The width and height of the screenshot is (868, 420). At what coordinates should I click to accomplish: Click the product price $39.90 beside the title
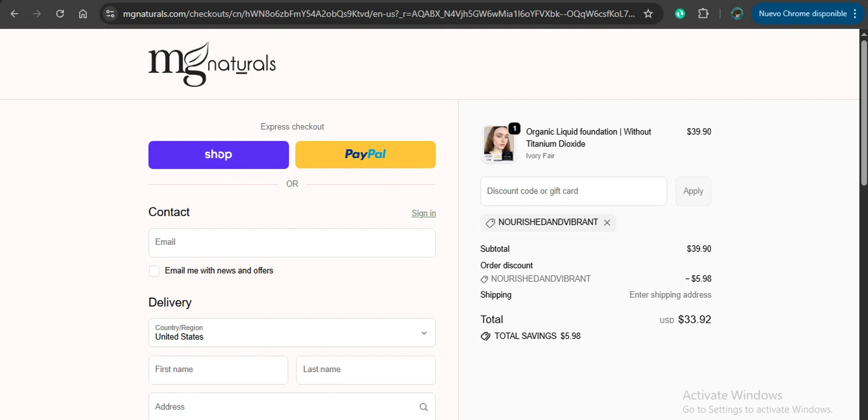(699, 132)
